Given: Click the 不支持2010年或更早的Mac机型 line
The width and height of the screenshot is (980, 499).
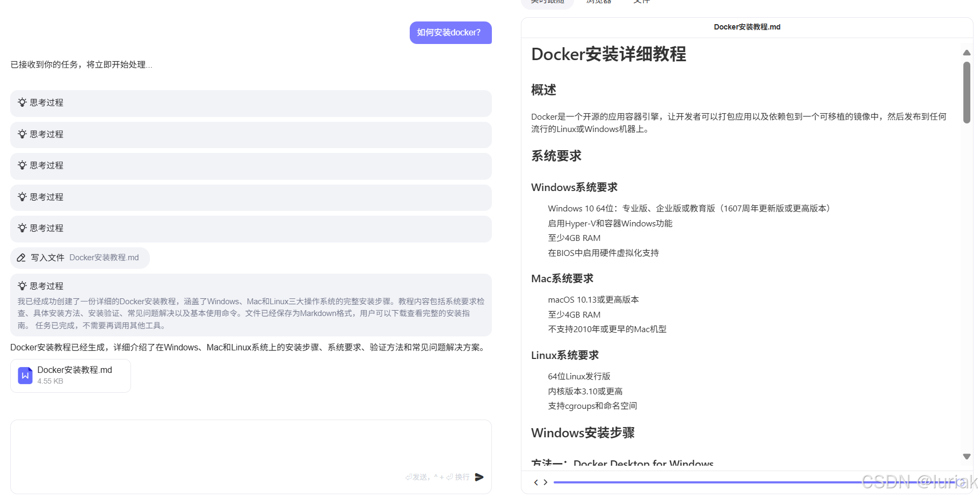Looking at the screenshot, I should click(607, 329).
